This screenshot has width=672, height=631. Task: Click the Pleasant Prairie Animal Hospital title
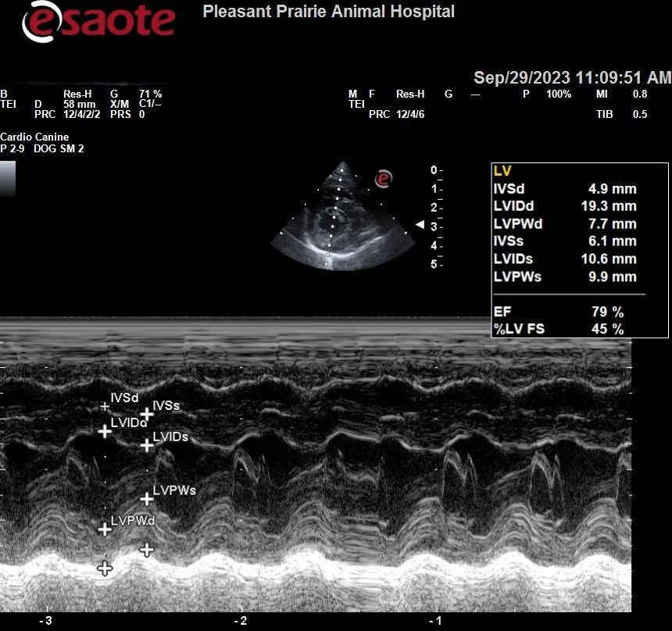click(x=328, y=12)
